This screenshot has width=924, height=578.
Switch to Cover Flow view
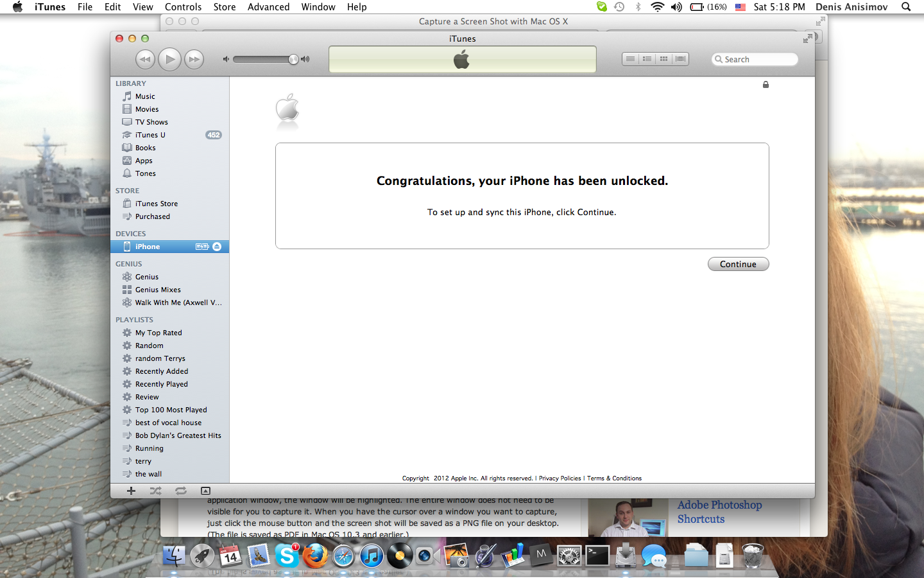click(x=680, y=59)
